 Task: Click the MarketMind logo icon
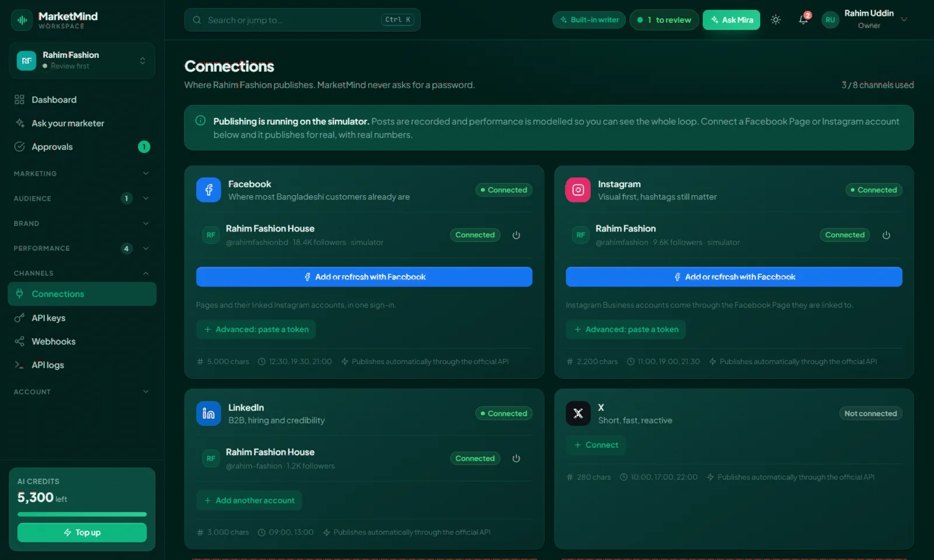pyautogui.click(x=22, y=20)
